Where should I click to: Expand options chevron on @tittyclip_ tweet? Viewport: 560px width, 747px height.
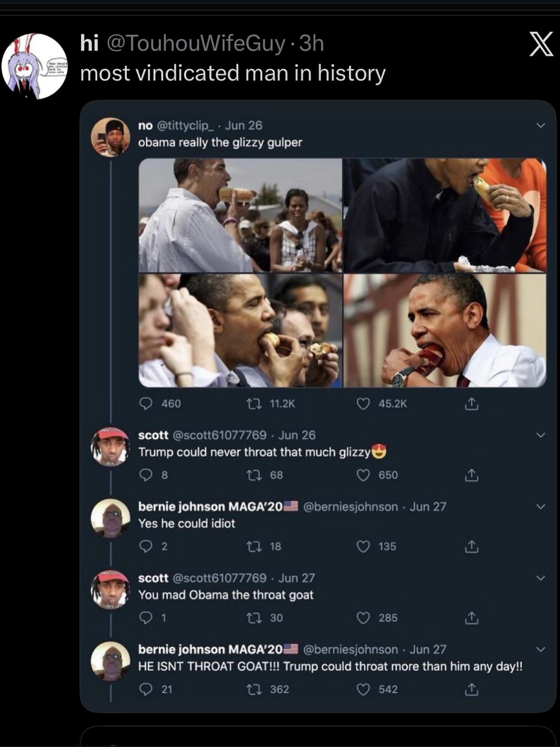[x=541, y=125]
